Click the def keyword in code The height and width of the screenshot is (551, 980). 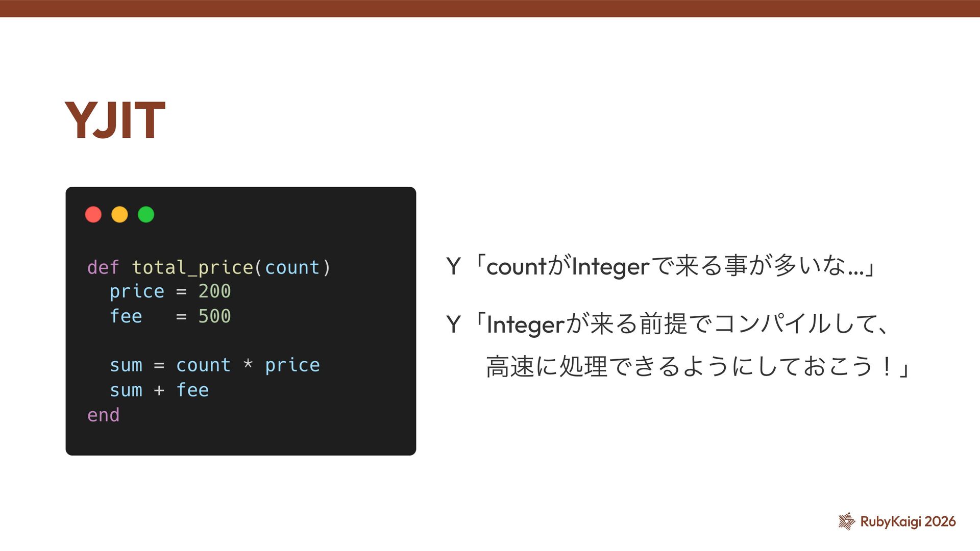point(103,267)
